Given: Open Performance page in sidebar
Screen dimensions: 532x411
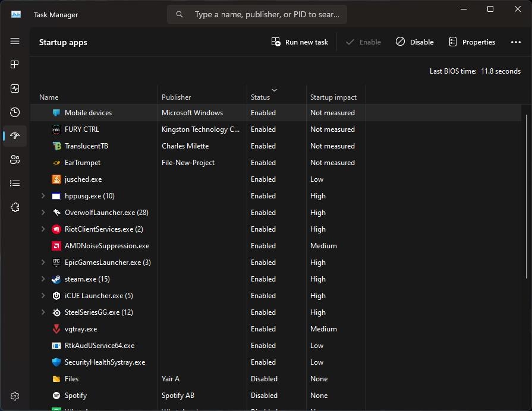Looking at the screenshot, I should coord(15,88).
